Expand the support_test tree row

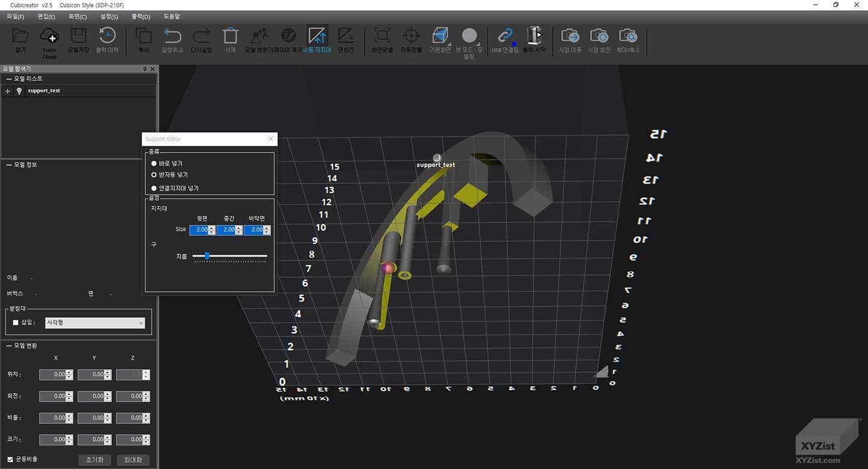pos(7,91)
